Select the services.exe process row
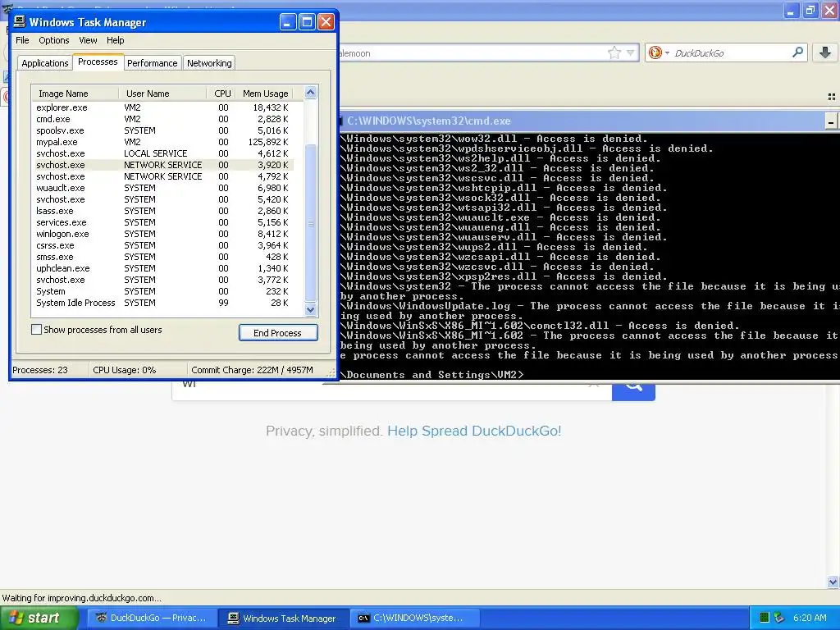The height and width of the screenshot is (630, 840). pos(163,222)
